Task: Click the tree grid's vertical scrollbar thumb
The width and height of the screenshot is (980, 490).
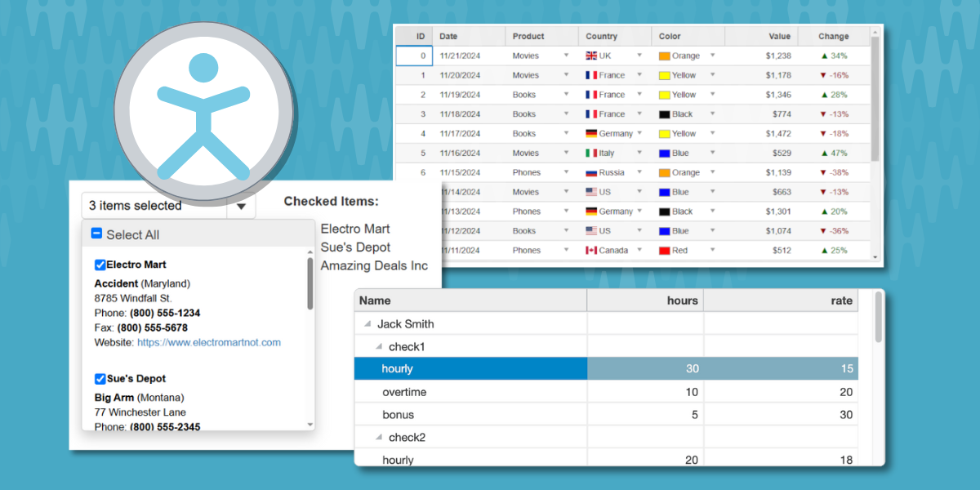Action: coord(879,317)
